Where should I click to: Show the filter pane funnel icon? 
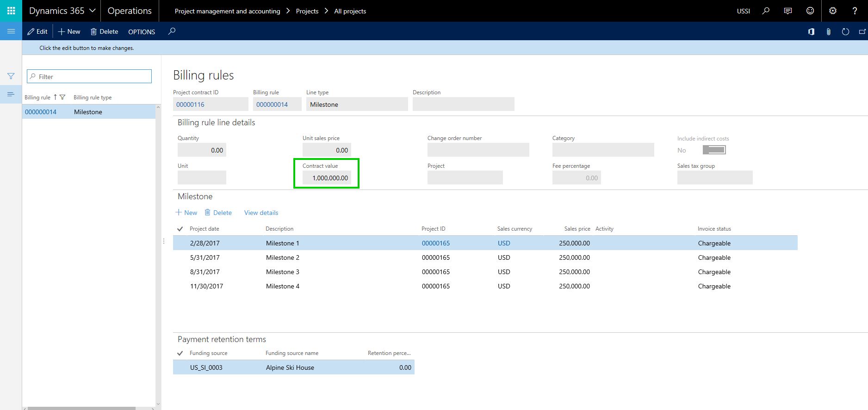click(11, 76)
